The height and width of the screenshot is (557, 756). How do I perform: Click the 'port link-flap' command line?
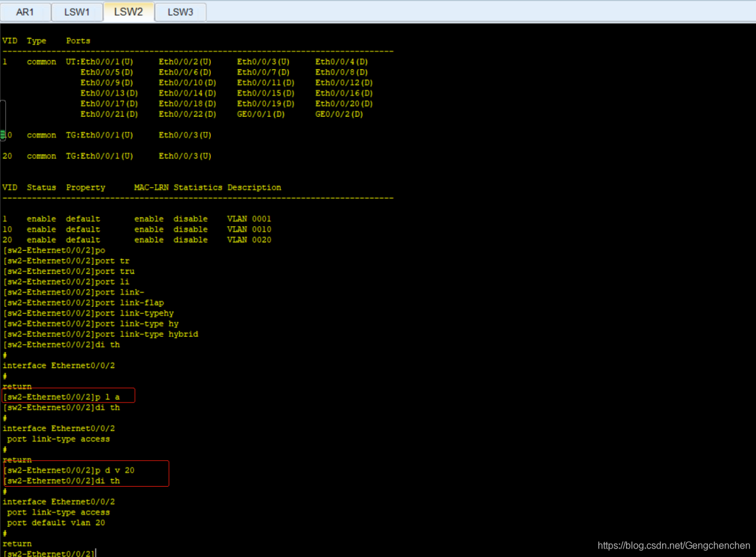coord(84,303)
